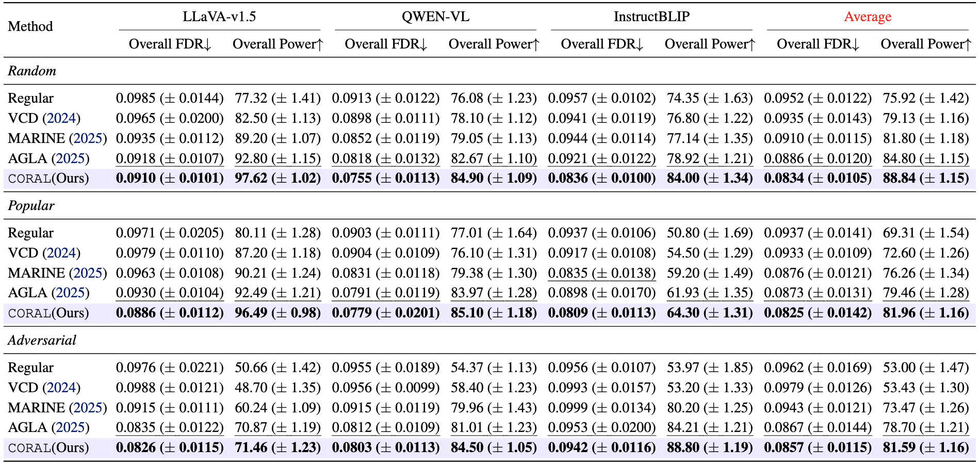Image resolution: width=980 pixels, height=465 pixels.
Task: Click the Popular section label
Action: 31,205
